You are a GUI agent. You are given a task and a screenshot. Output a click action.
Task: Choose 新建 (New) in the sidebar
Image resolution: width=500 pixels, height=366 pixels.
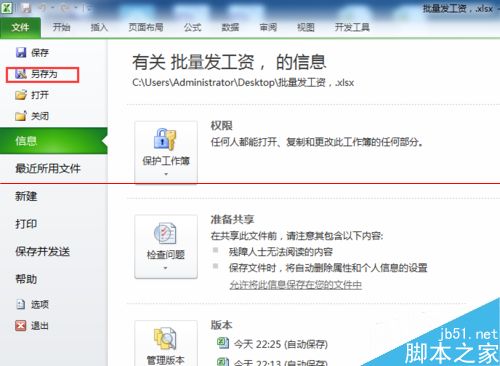click(26, 196)
